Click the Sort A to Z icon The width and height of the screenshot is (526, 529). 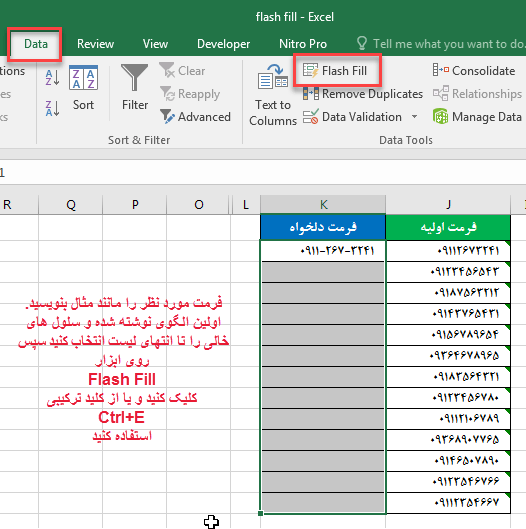click(x=52, y=77)
